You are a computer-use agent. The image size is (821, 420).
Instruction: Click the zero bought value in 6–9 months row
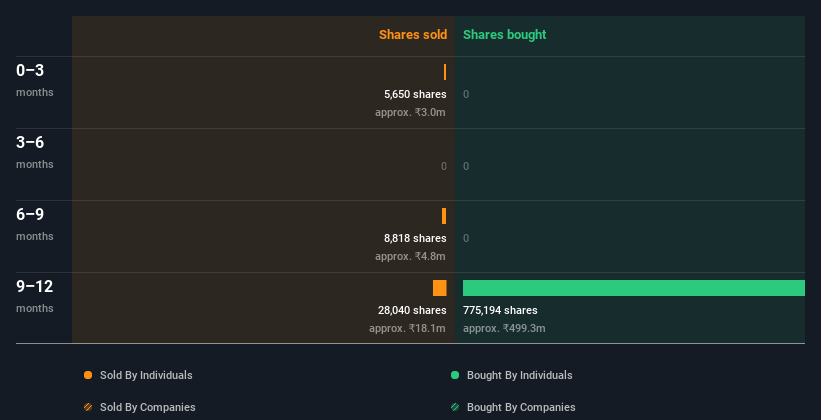[x=466, y=238]
